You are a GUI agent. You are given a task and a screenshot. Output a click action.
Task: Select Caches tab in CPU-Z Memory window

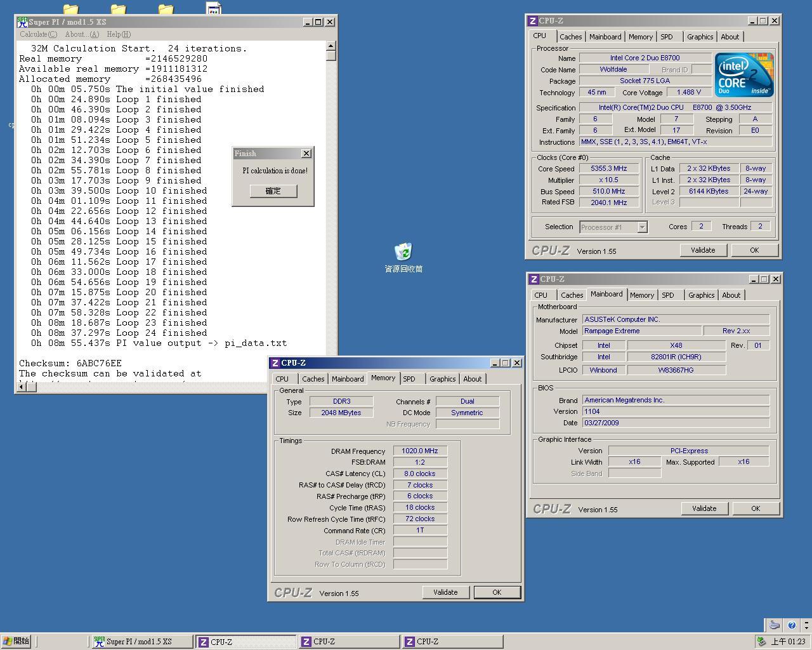313,379
